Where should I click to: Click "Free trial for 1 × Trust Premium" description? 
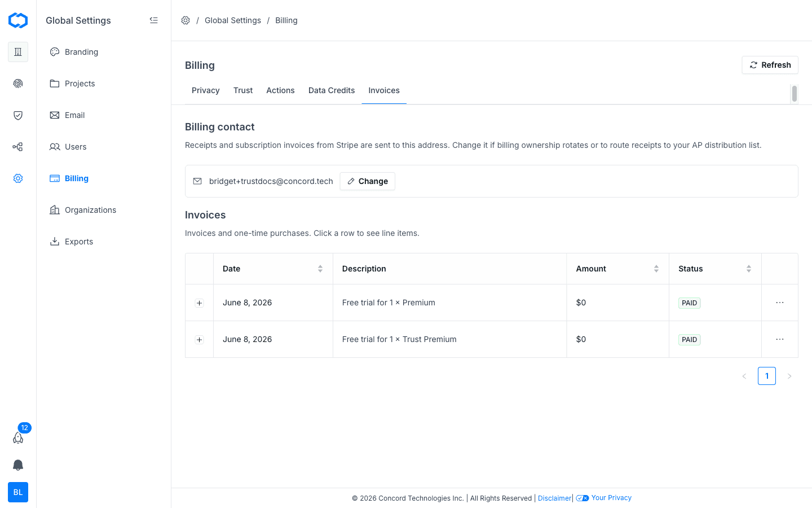tap(399, 339)
